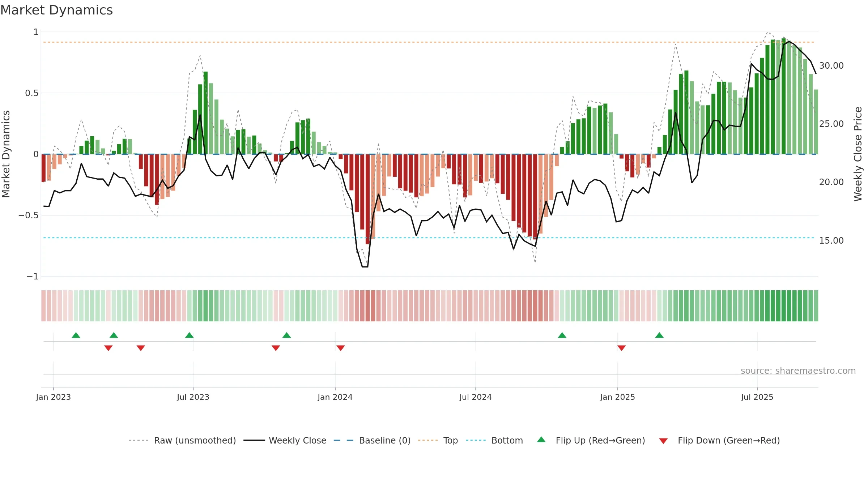Click the green Flip Up triangle of late February 2025
The width and height of the screenshot is (868, 488).
659,335
